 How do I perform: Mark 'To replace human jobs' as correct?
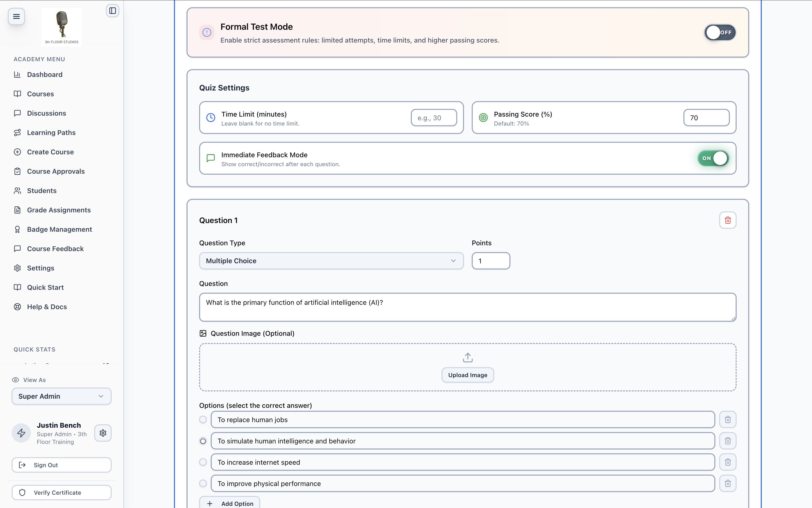click(x=203, y=420)
